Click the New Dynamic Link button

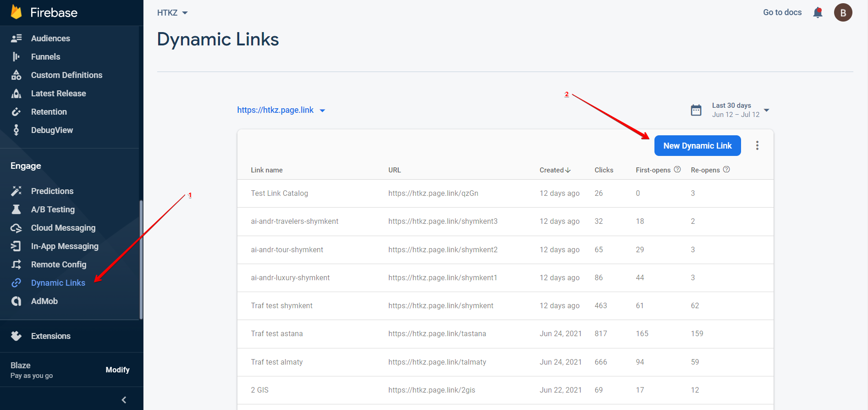[x=697, y=146]
